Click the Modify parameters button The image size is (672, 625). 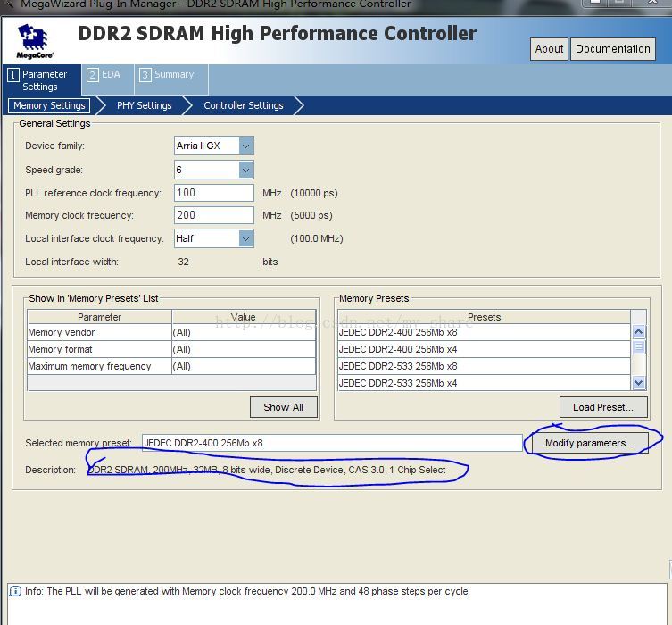(590, 443)
